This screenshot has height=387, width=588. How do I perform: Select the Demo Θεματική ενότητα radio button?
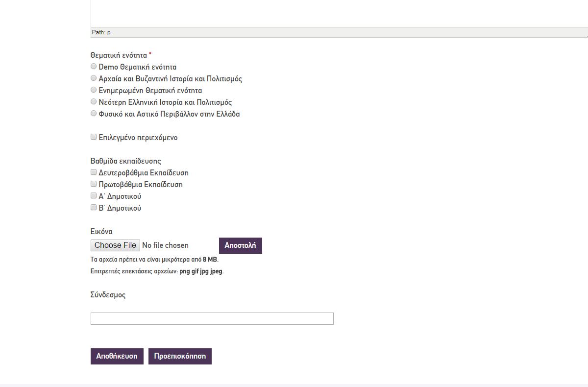(x=94, y=67)
